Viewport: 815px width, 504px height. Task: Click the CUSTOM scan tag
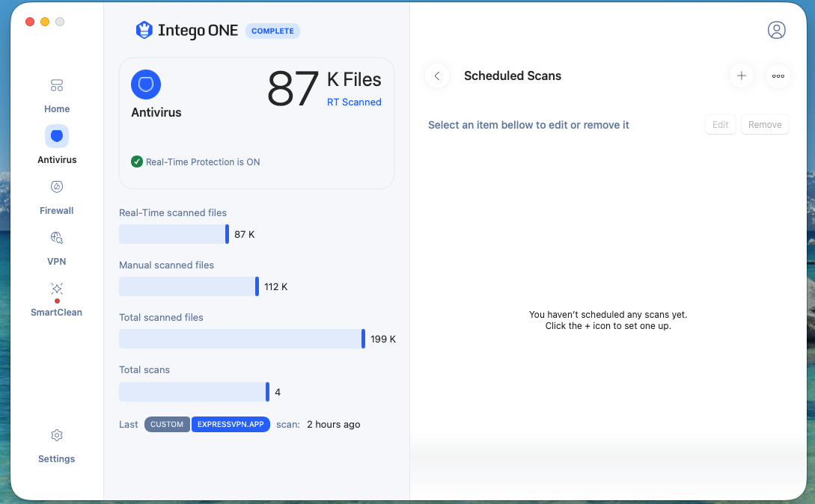click(167, 425)
